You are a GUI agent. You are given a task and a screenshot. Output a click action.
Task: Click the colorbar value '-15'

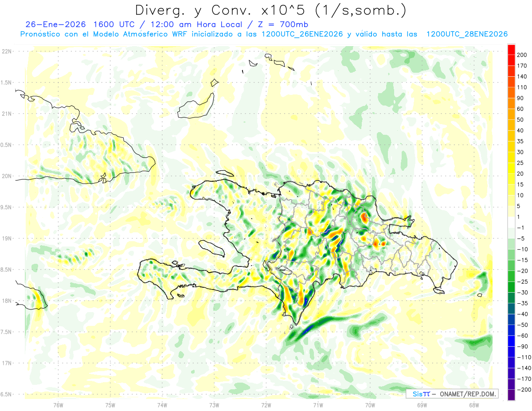pyautogui.click(x=522, y=260)
